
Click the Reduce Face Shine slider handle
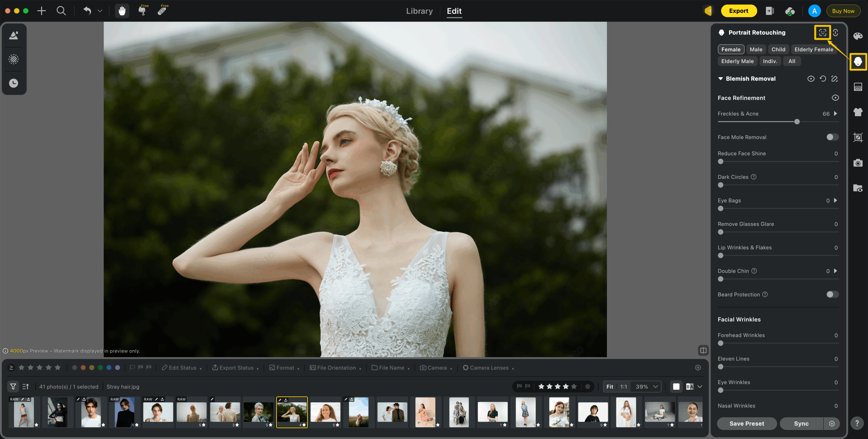pyautogui.click(x=721, y=161)
